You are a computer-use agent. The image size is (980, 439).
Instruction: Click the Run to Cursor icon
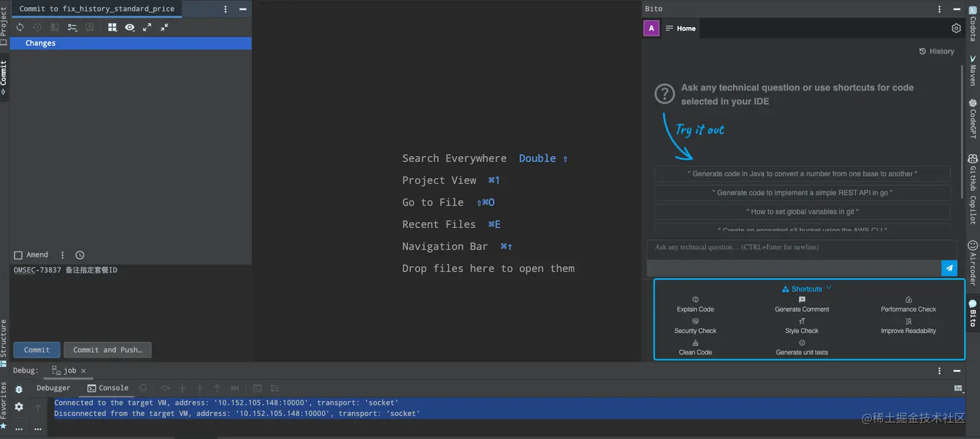(x=235, y=388)
